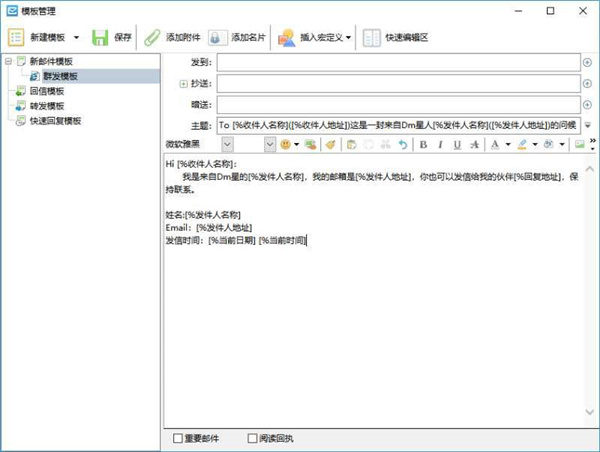600x452 pixels.
Task: Collapse the new mail template (新邮件模板) tree node
Action: click(x=9, y=62)
